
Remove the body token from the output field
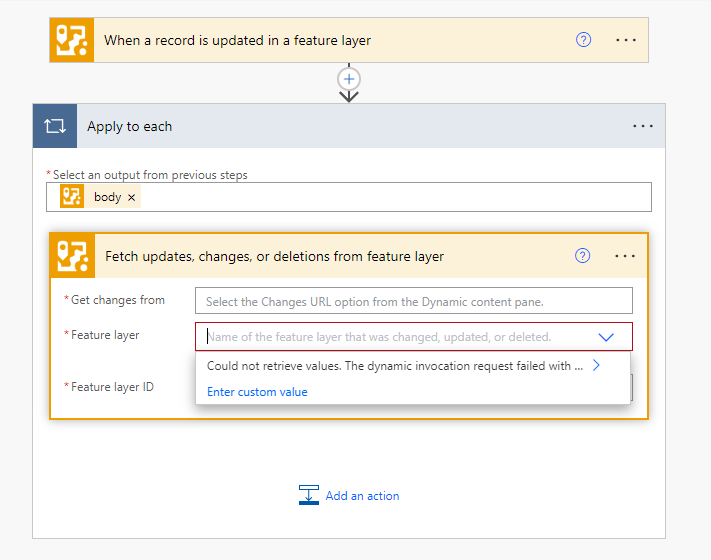[x=132, y=197]
